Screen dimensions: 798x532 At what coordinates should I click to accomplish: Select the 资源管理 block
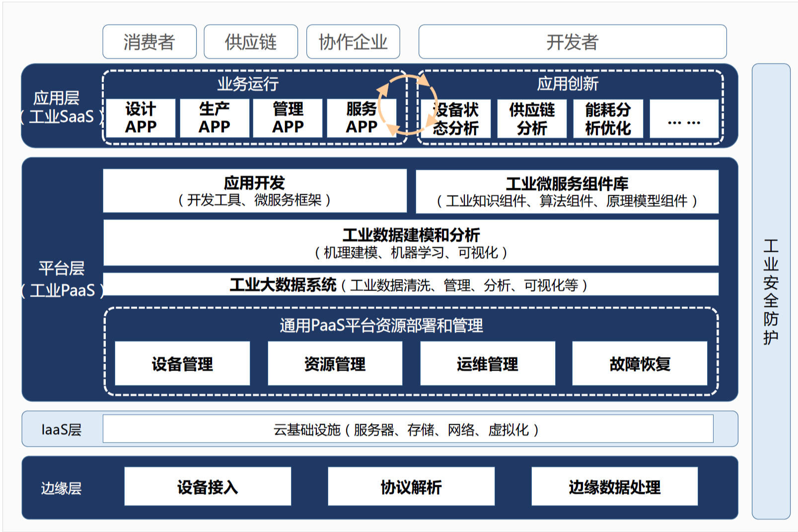pos(335,363)
